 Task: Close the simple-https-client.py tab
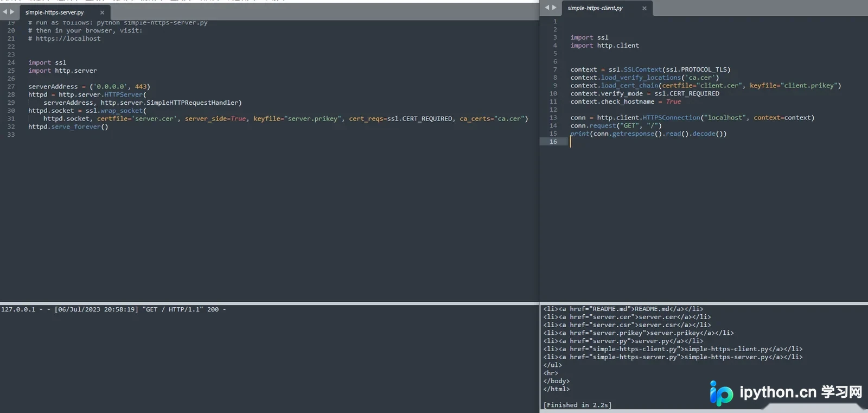tap(644, 8)
